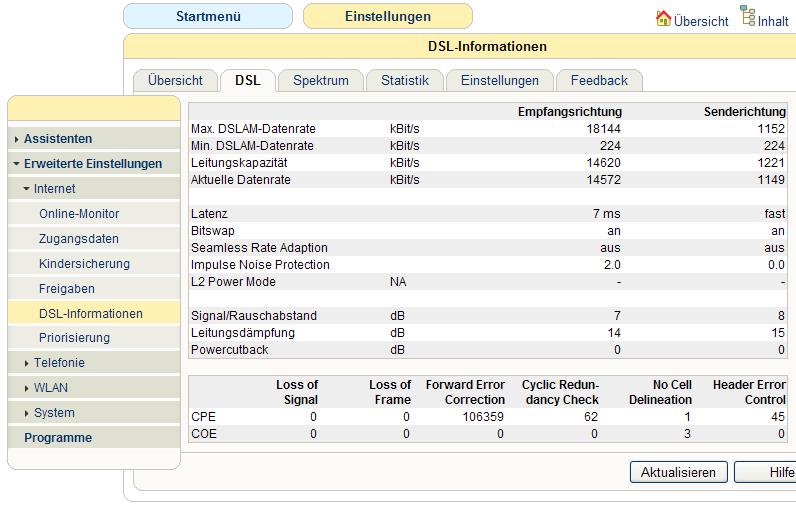Open Zugangsdaten in the sidebar

coord(79,239)
